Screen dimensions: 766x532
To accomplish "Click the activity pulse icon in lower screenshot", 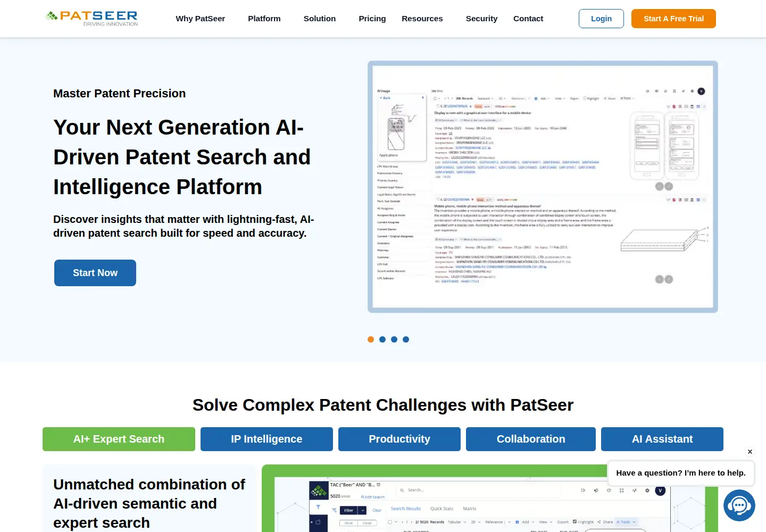I will click(634, 490).
